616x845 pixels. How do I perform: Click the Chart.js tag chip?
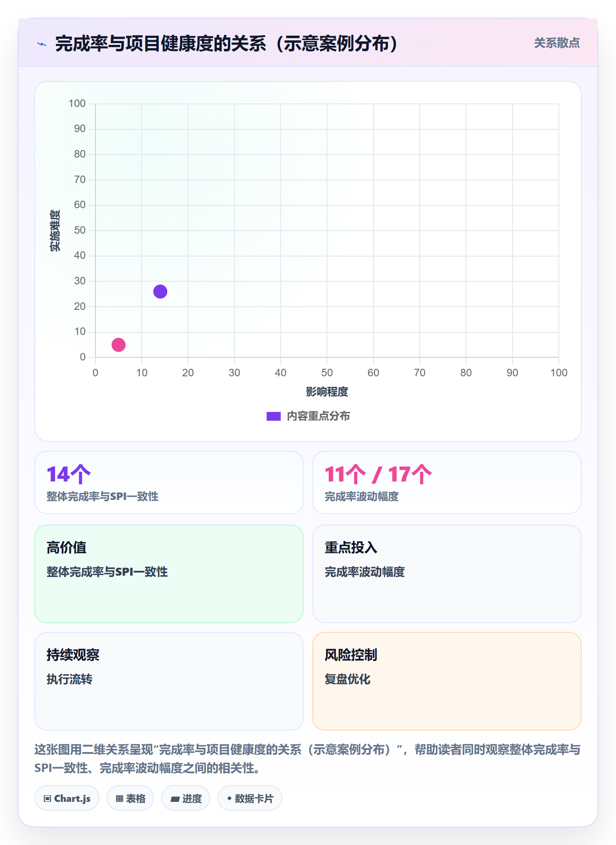(67, 798)
